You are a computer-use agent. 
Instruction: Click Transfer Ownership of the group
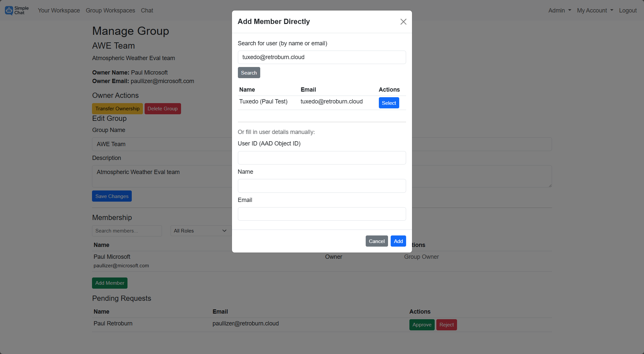coord(117,108)
